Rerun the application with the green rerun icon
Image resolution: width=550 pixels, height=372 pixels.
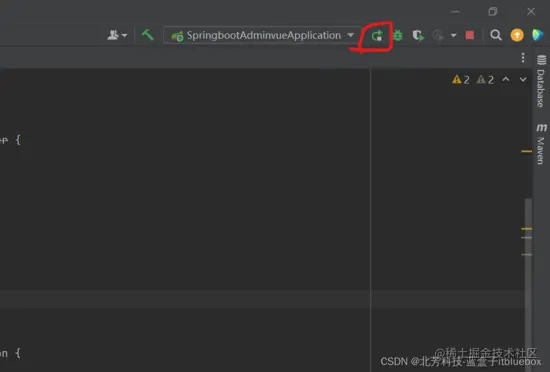(x=377, y=35)
